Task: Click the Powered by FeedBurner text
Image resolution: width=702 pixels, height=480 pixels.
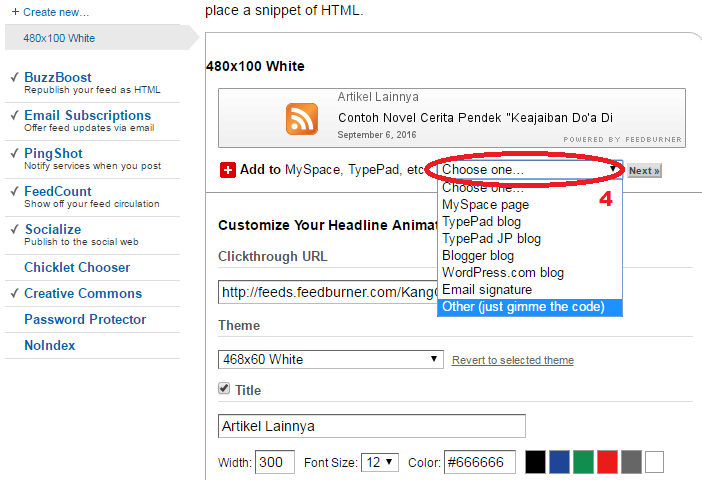Action: pos(622,139)
